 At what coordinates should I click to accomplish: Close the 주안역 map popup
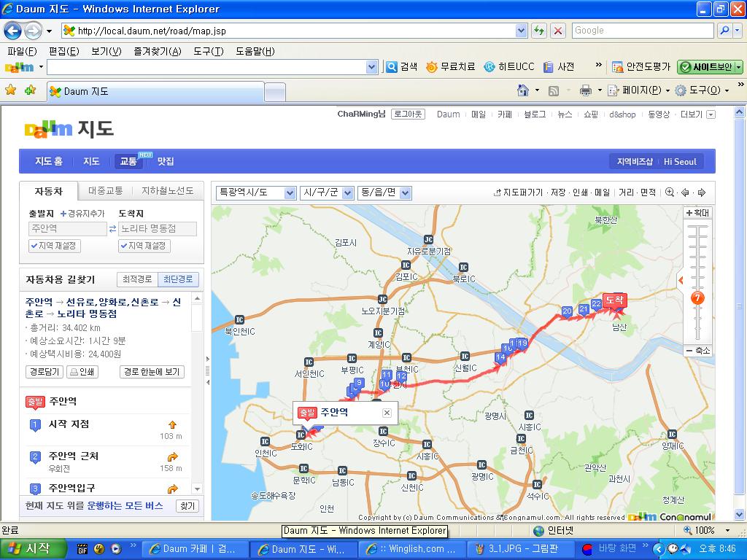coord(387,413)
